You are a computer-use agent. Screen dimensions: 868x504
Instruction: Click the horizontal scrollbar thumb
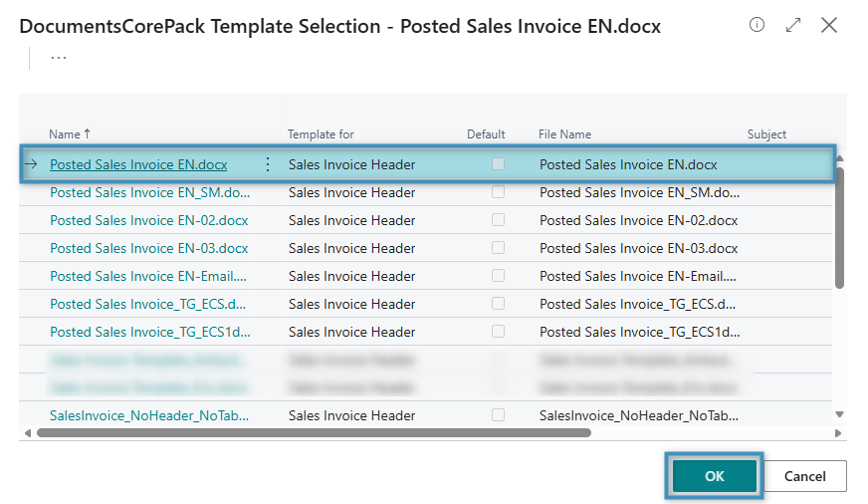[x=314, y=433]
